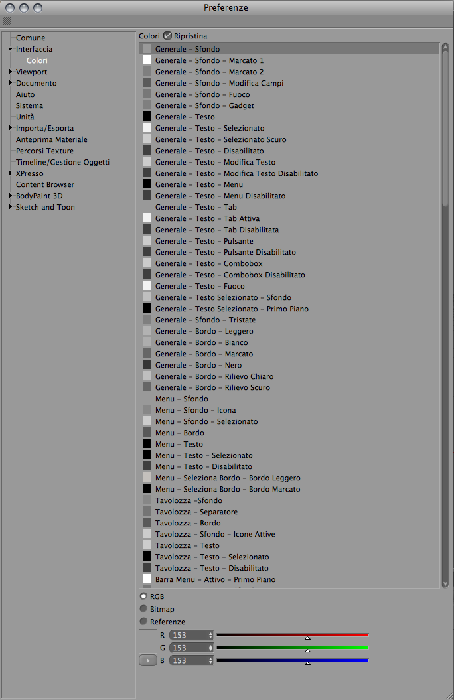Select Tavolozza – Sfondo – Icone Attive row
454x700 pixels.
pos(289,534)
